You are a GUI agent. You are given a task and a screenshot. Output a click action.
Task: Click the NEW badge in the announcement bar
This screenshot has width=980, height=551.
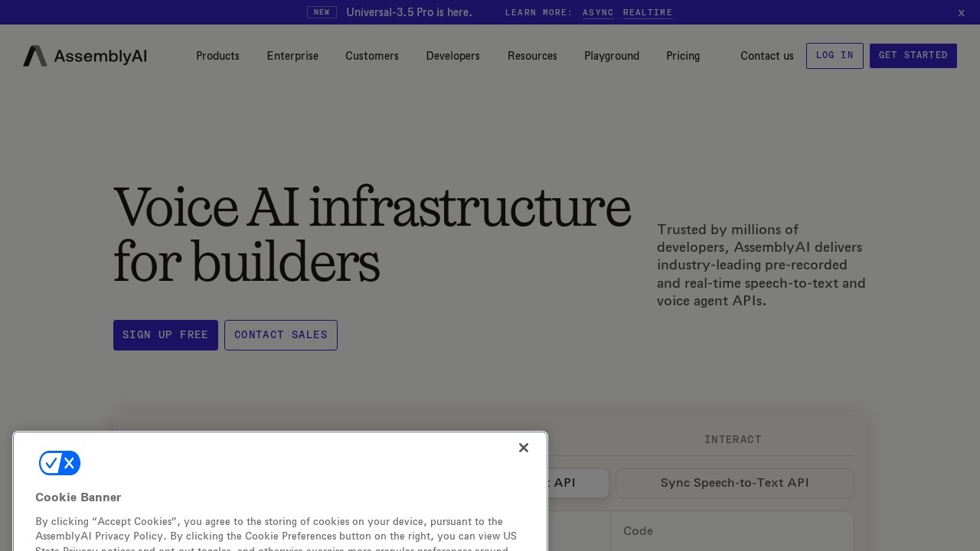[322, 12]
